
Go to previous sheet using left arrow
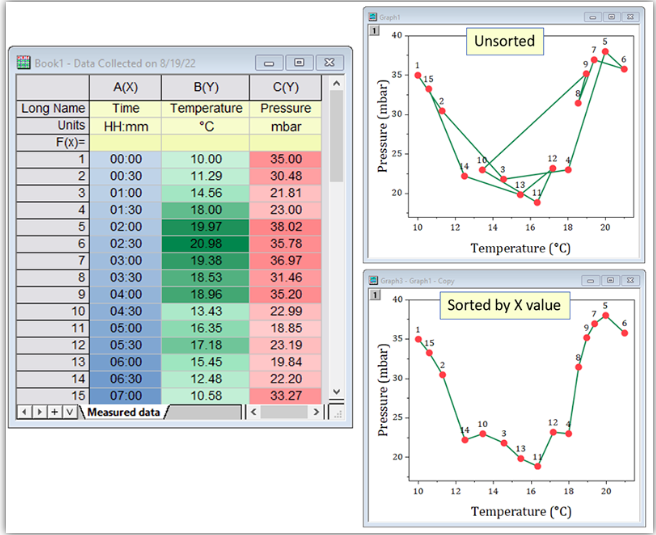tap(24, 412)
